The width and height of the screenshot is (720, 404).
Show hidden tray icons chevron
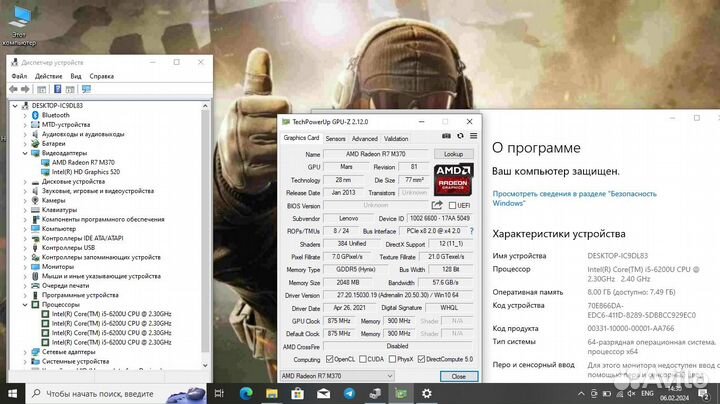(x=581, y=393)
